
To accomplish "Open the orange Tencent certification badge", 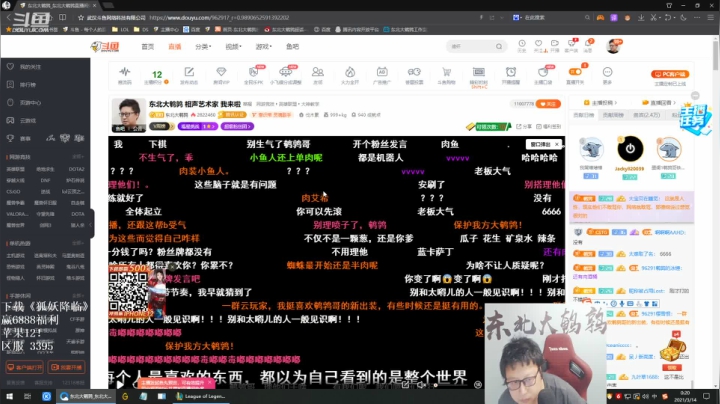I will coord(232,115).
